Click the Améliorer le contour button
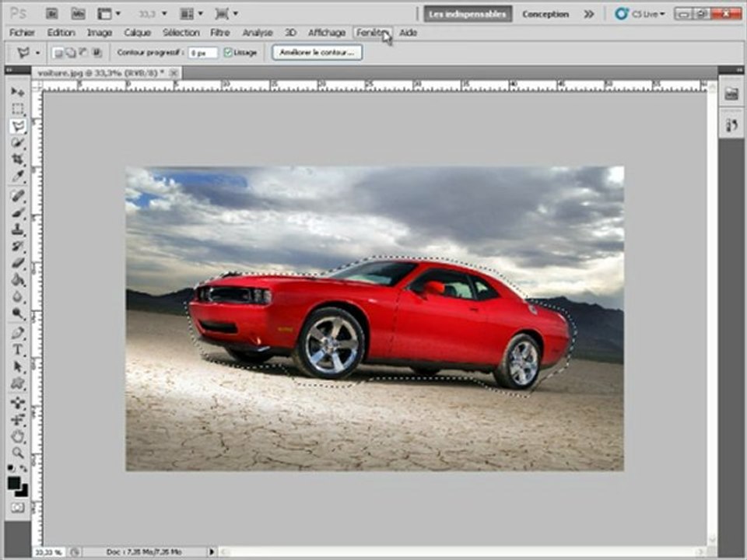This screenshot has height=560, width=747. (317, 52)
